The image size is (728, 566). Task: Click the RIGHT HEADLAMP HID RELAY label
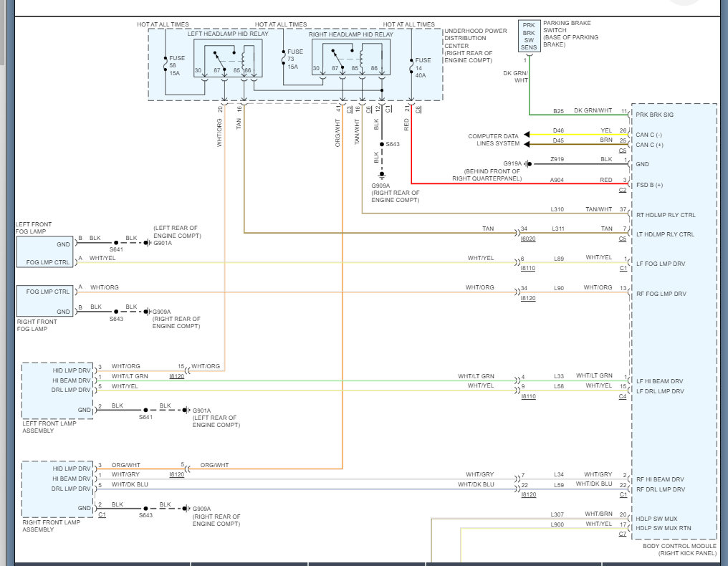click(350, 34)
